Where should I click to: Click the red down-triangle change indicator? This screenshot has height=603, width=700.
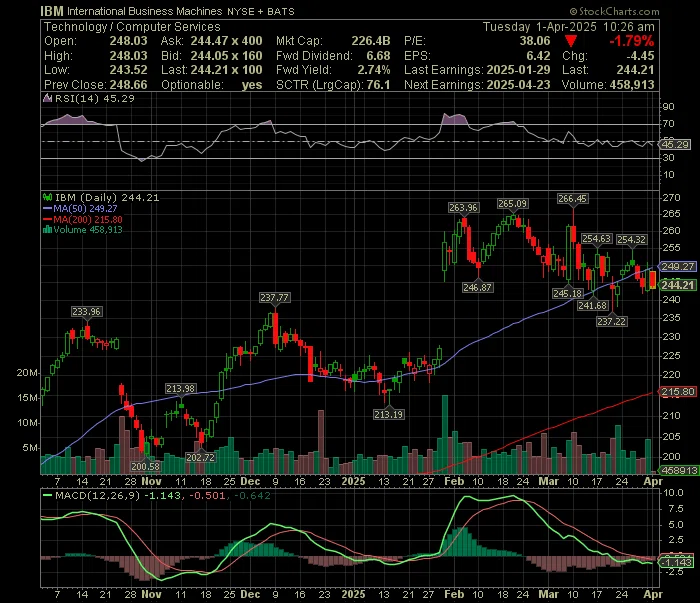(x=571, y=42)
